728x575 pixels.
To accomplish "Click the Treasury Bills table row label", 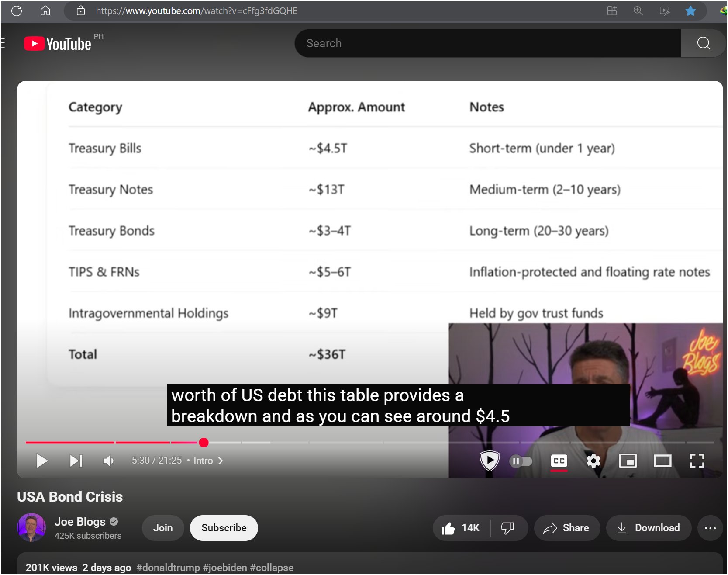I will click(105, 148).
